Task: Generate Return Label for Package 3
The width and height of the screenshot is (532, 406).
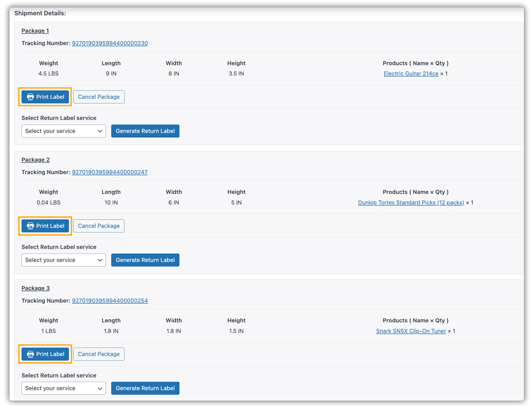Action: pos(145,388)
